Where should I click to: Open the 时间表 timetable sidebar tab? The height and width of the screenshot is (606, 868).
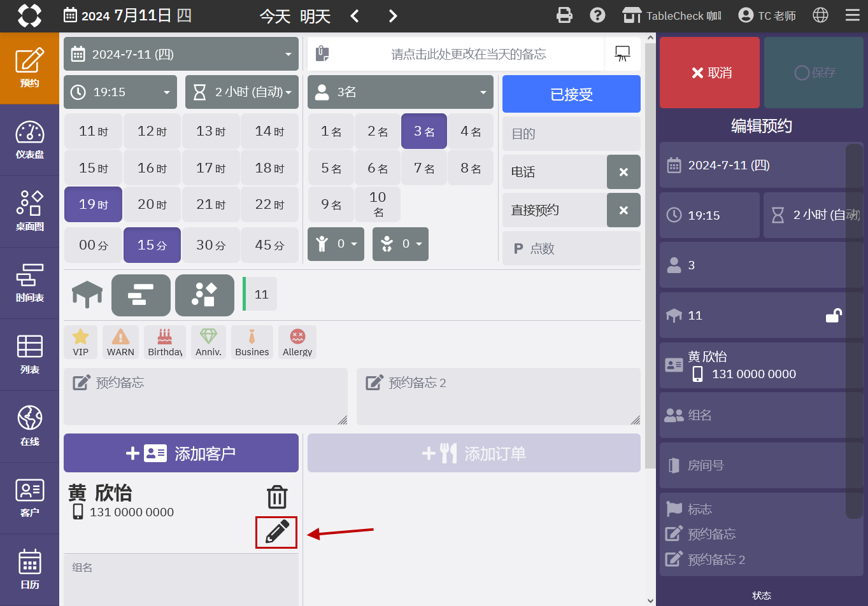click(x=29, y=283)
